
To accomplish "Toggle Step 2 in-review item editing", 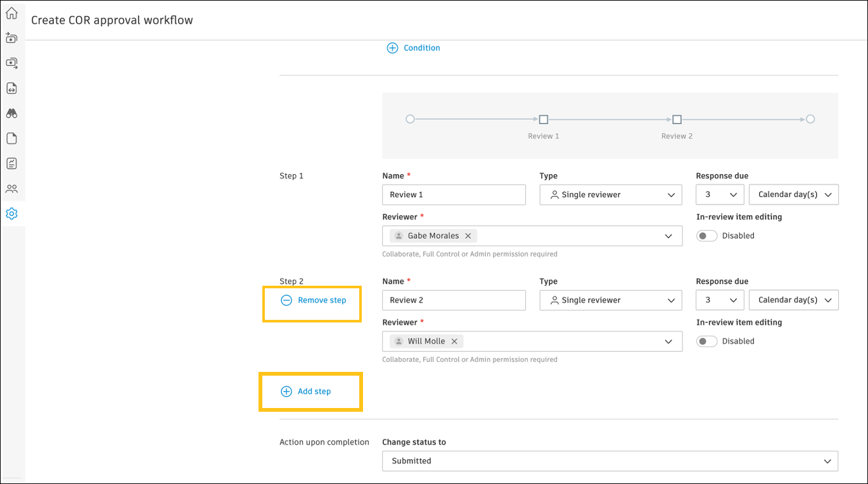I will click(707, 341).
